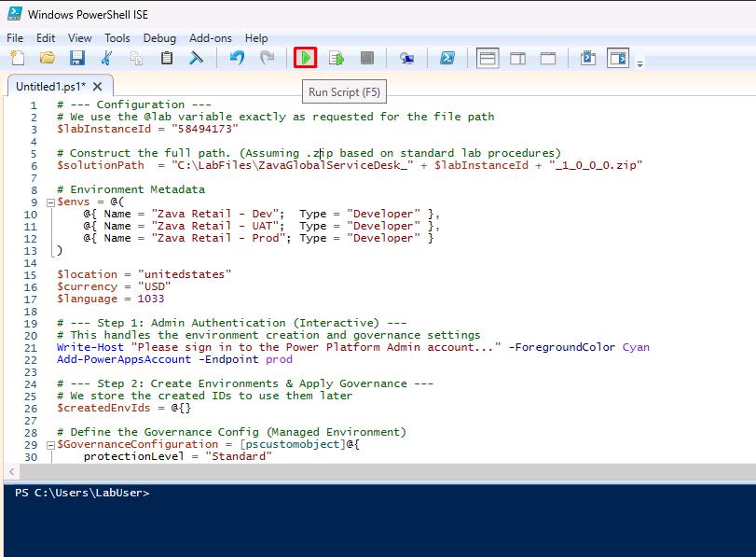Click [pscustomobject] type on line 29
The width and height of the screenshot is (756, 557).
293,444
